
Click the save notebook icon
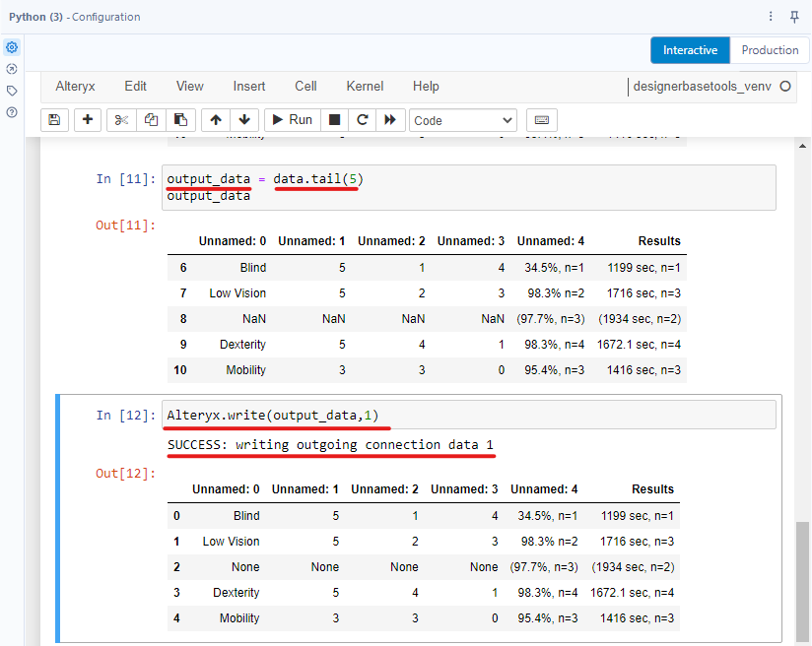[x=54, y=120]
